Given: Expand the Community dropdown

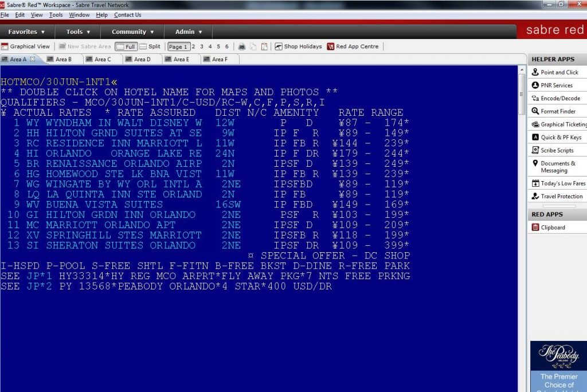Looking at the screenshot, I should point(132,32).
